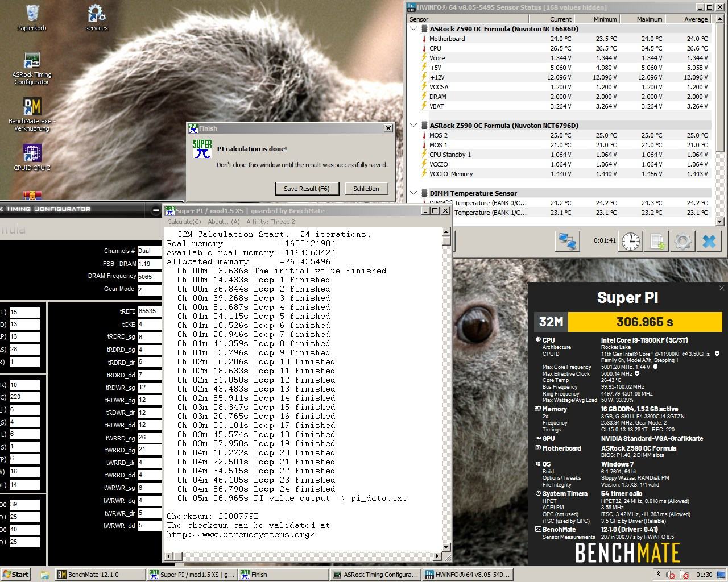Click the first red-marked system tray icon
This screenshot has height=582, width=728.
click(671, 575)
